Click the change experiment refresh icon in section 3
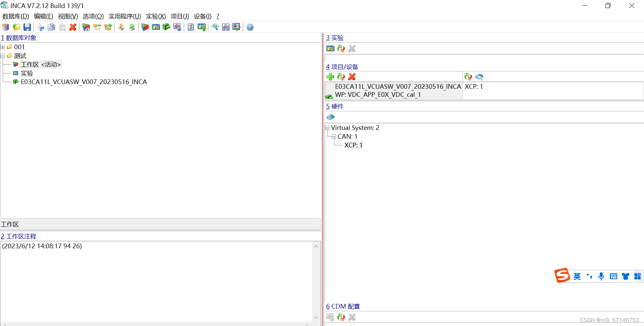644x326 pixels. coord(341,49)
